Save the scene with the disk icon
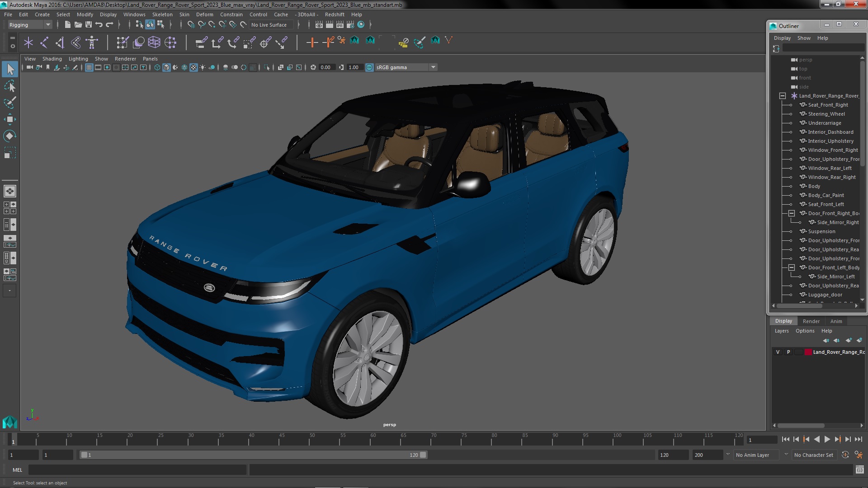Screen dimensions: 868x488 89,24
